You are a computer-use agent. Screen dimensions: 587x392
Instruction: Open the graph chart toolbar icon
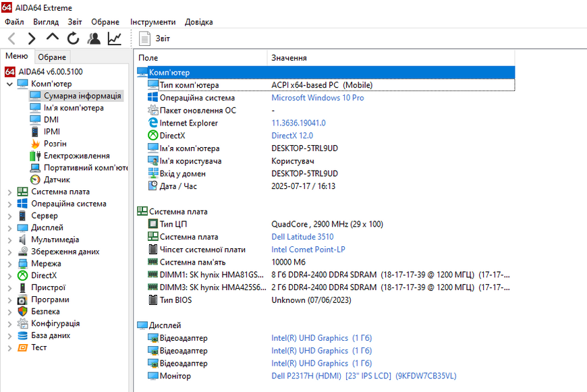(115, 38)
